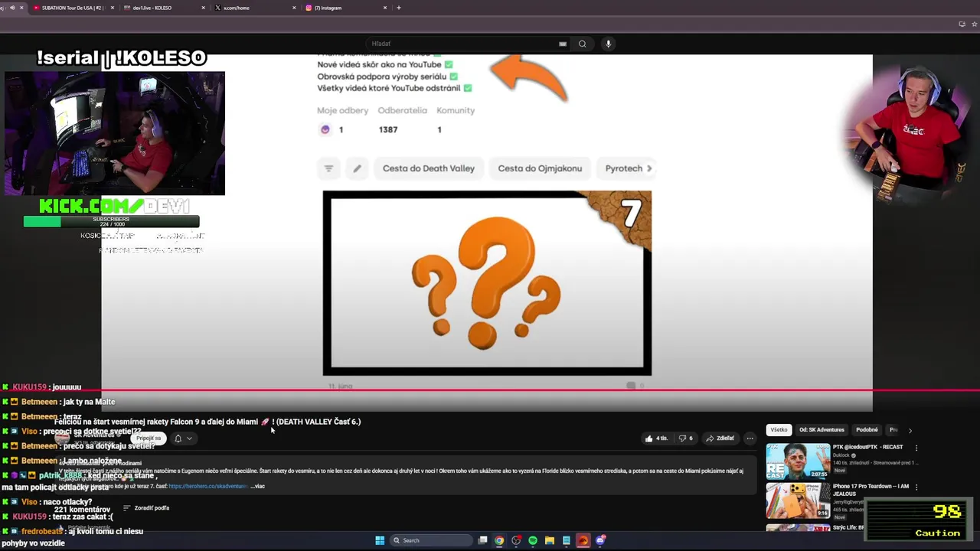Open Task View from the taskbar

(x=482, y=540)
